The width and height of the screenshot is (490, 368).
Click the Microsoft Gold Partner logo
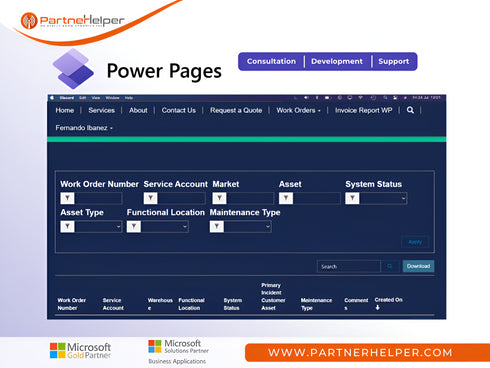tap(80, 351)
